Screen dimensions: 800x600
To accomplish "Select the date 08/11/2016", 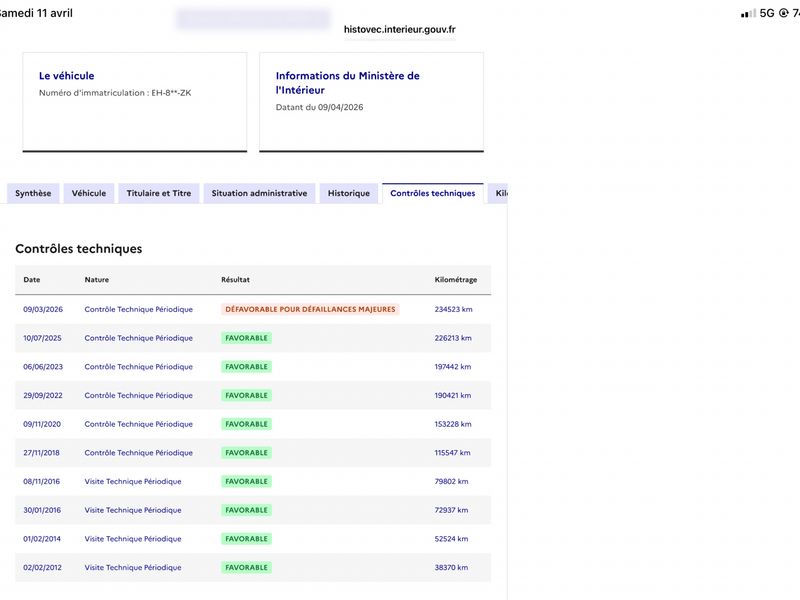I will click(41, 481).
